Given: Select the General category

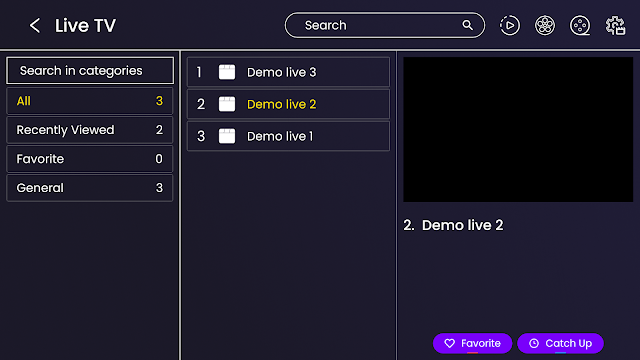Looking at the screenshot, I should [90, 188].
